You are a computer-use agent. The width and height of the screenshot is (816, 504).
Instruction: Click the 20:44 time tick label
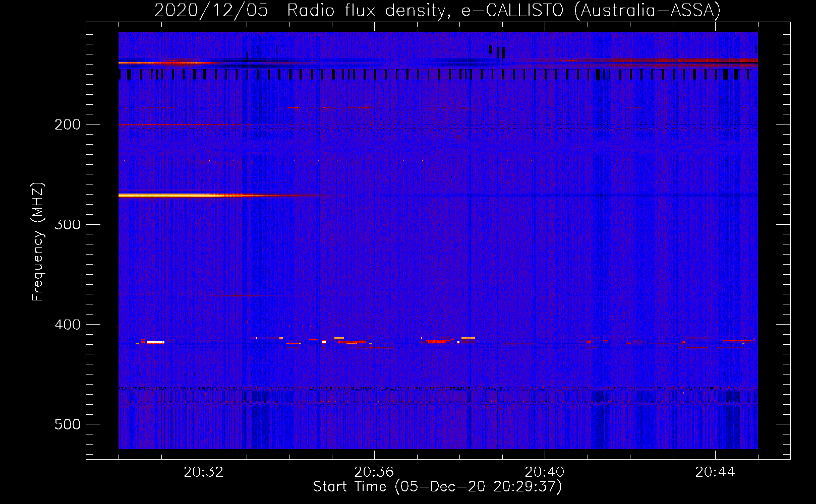(715, 472)
